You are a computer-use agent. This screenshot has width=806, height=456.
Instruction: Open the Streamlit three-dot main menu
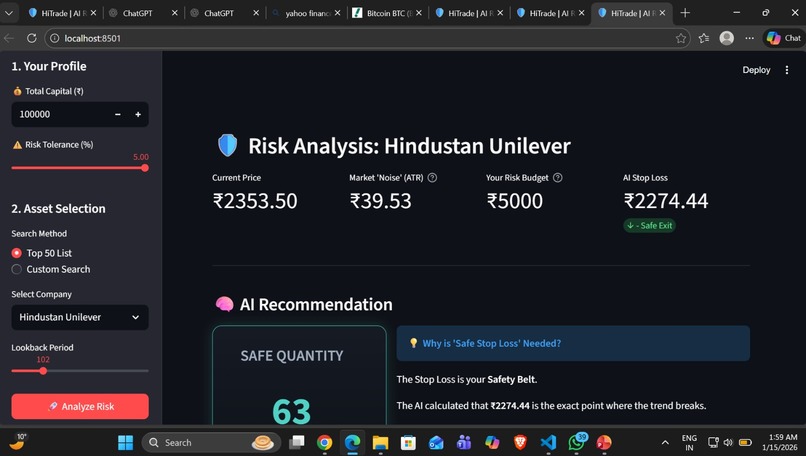click(786, 70)
